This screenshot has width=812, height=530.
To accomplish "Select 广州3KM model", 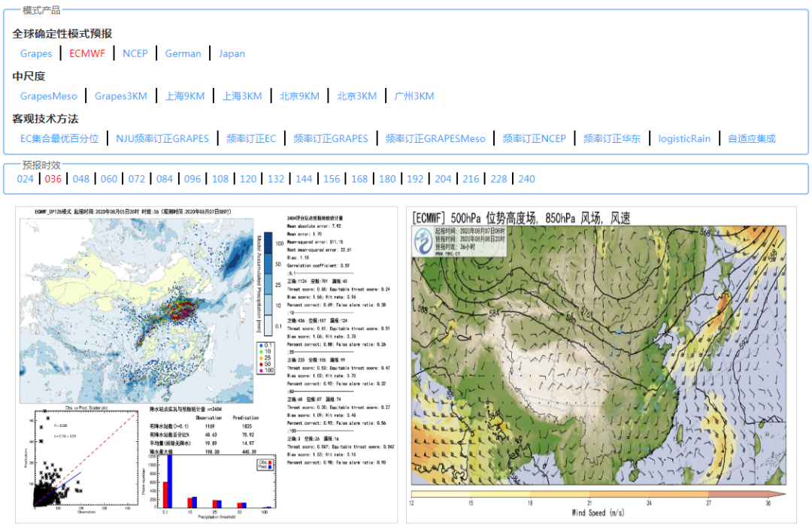I will 414,95.
